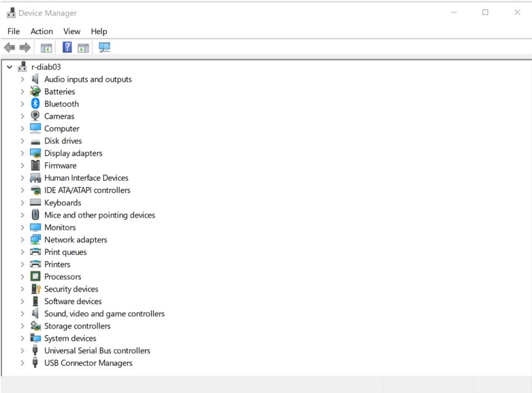Maximize the Device Manager window

(485, 12)
